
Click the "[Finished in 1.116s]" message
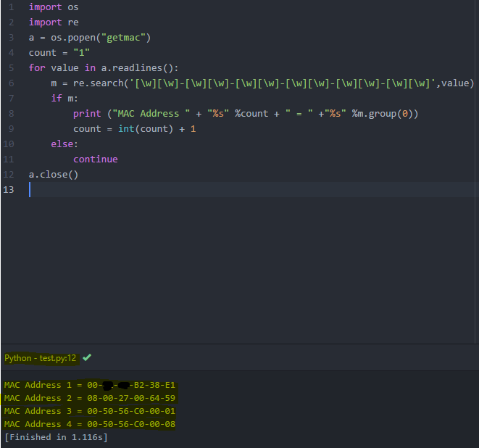point(56,437)
